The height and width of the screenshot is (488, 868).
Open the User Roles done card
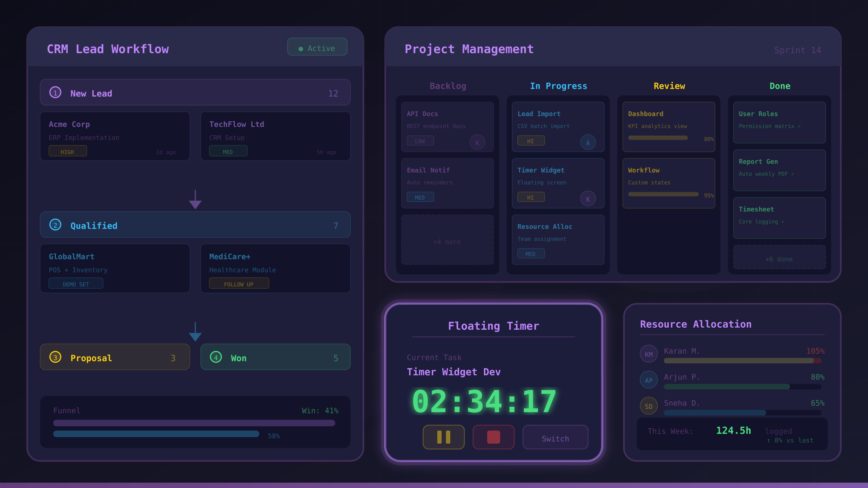[779, 123]
